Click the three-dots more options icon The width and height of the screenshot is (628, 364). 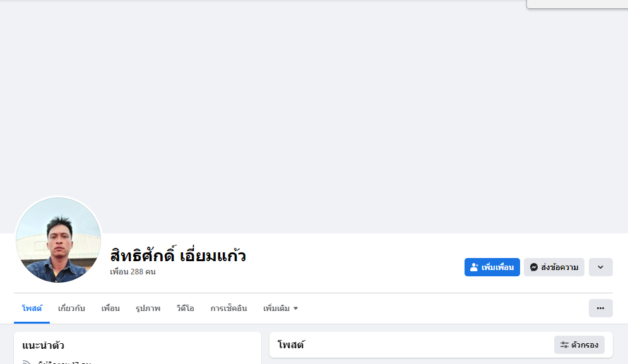(600, 308)
